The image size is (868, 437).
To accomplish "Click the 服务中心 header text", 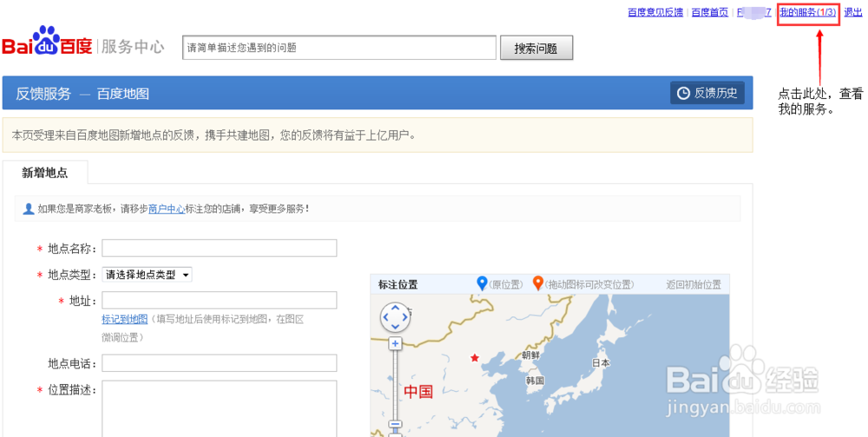I will (133, 47).
